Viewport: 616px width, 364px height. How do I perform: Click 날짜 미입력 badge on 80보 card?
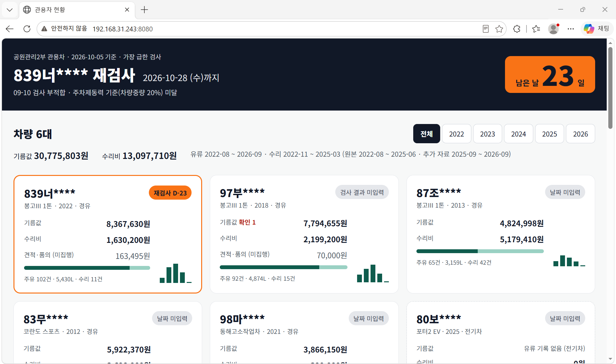[x=565, y=318]
